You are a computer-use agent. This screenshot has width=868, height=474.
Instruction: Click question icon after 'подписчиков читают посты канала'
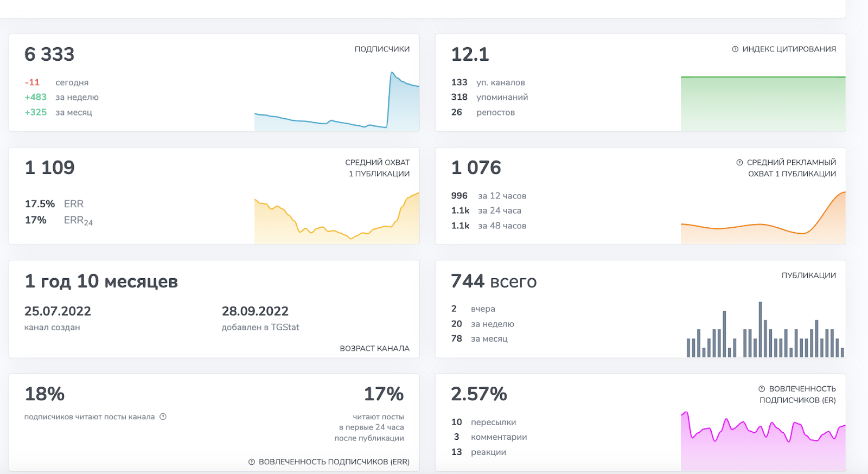pyautogui.click(x=163, y=417)
